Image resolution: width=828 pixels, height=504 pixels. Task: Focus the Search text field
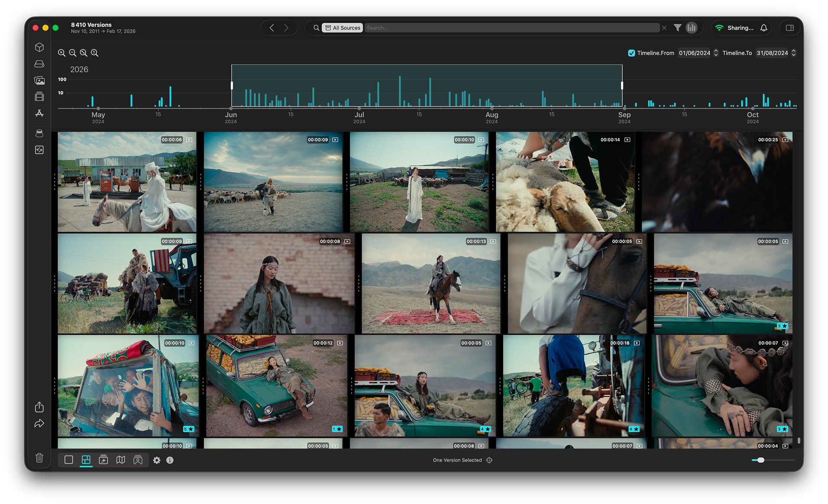pyautogui.click(x=512, y=28)
